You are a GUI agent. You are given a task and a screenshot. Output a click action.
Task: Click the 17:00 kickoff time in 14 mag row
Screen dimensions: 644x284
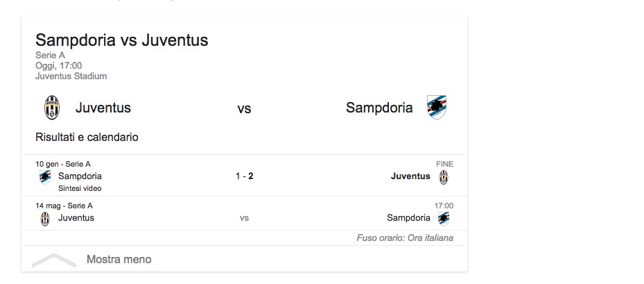444,206
